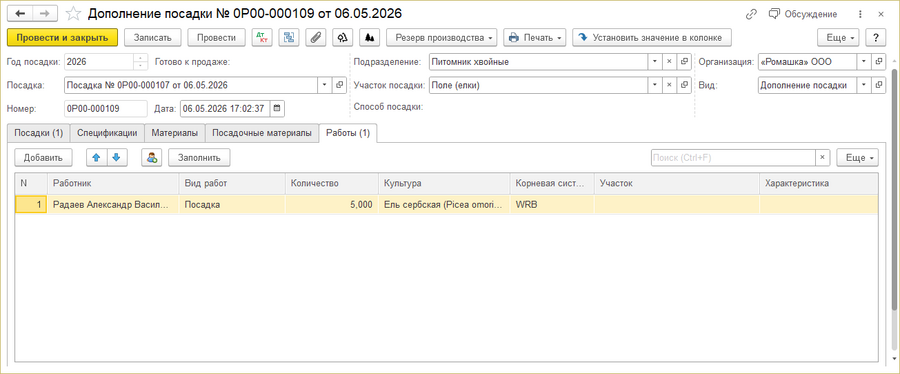Increase Год посадки with the up stepper
The height and width of the screenshot is (374, 900).
pyautogui.click(x=141, y=58)
